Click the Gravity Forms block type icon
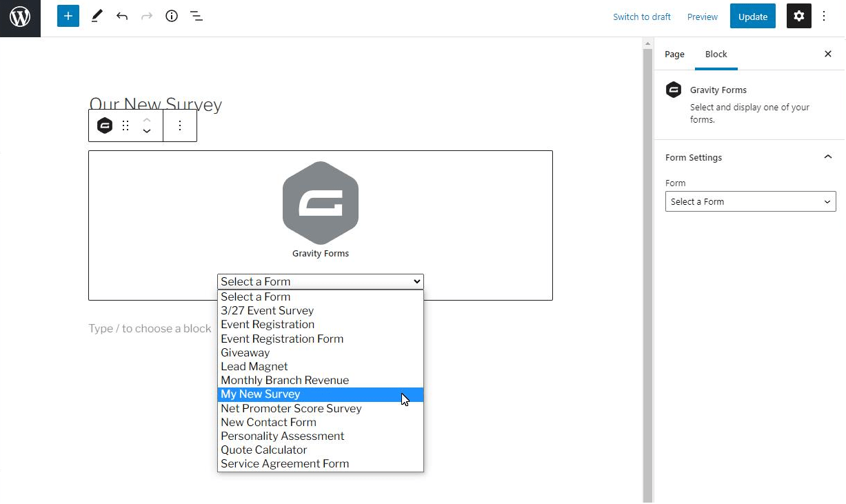Image resolution: width=846 pixels, height=504 pixels. point(105,125)
